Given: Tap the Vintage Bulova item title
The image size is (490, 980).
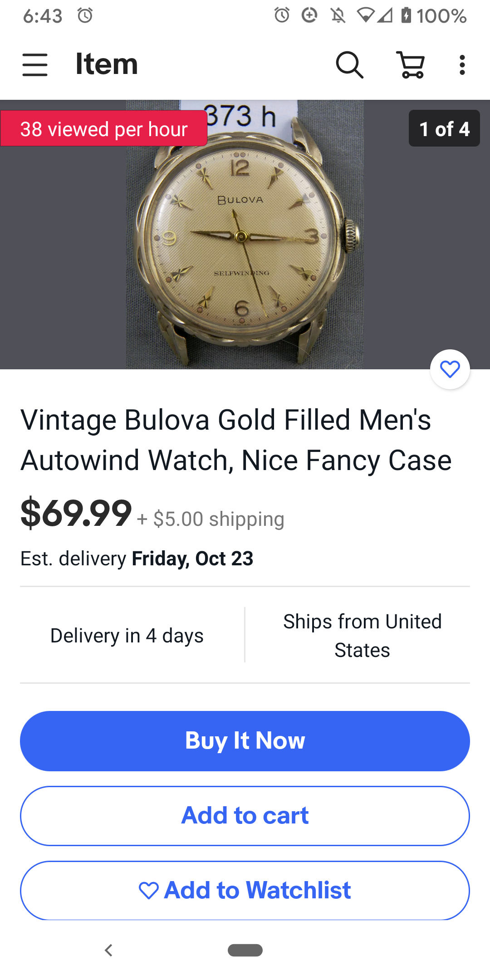Looking at the screenshot, I should 236,440.
